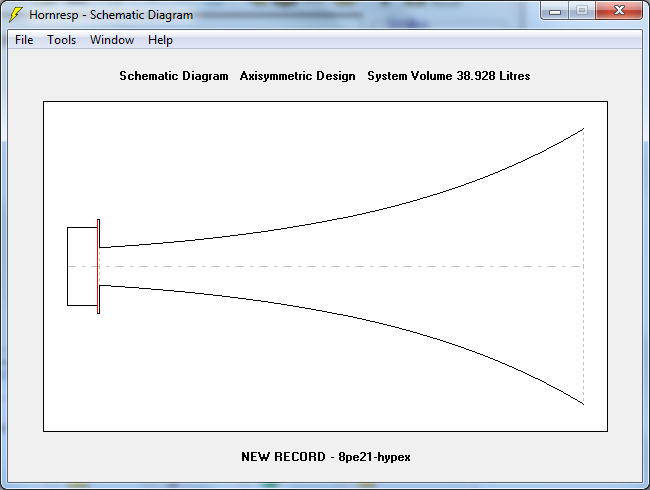This screenshot has height=490, width=650.
Task: Click the red driver diaphragm line
Action: click(98, 267)
